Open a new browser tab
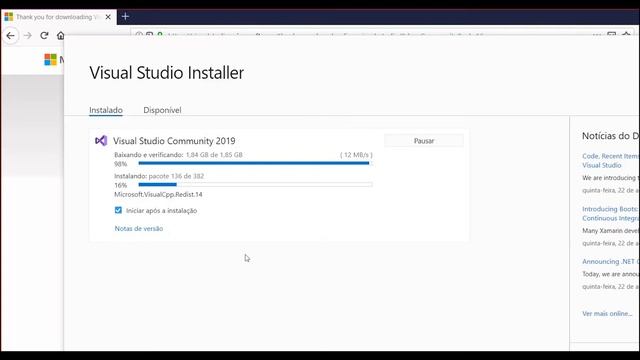This screenshot has width=640, height=360. 125,17
